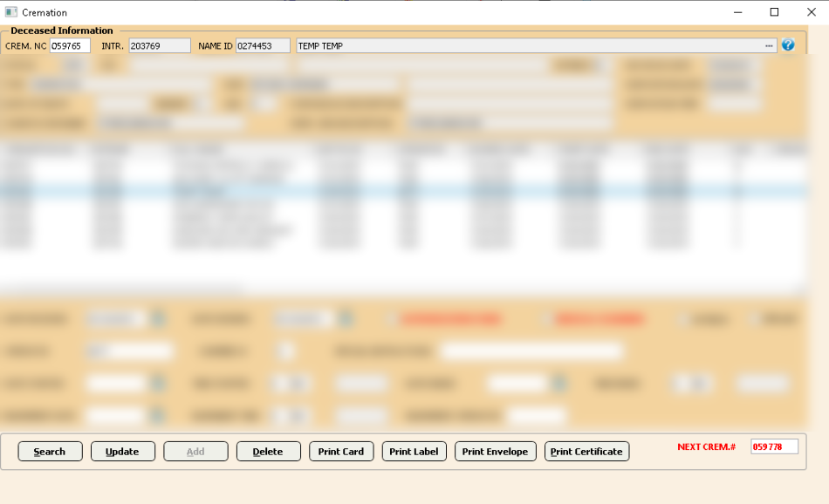Minimize the Cremation window
Image resolution: width=829 pixels, height=504 pixels.
(737, 12)
